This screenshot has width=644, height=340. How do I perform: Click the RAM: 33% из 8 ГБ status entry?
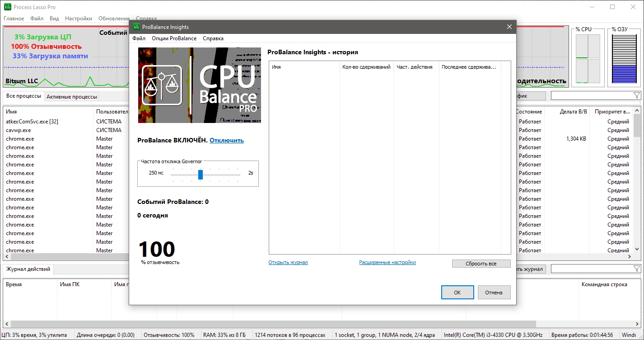coord(224,335)
